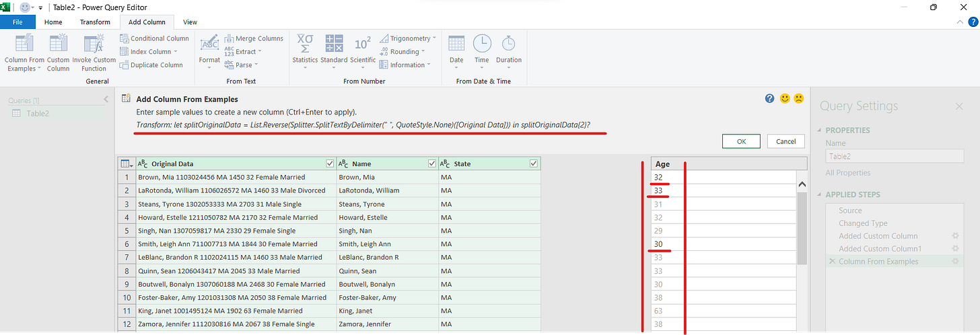980x335 pixels.
Task: Switch to the View ribbon tab
Action: [190, 22]
